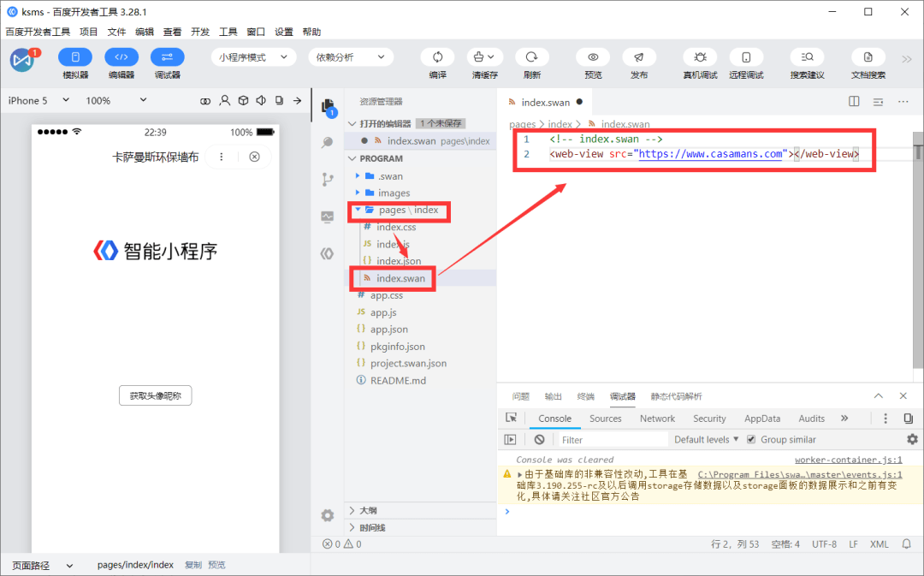Start 真机调试 bug icon
Screen dimensions: 924x576
tap(700, 57)
